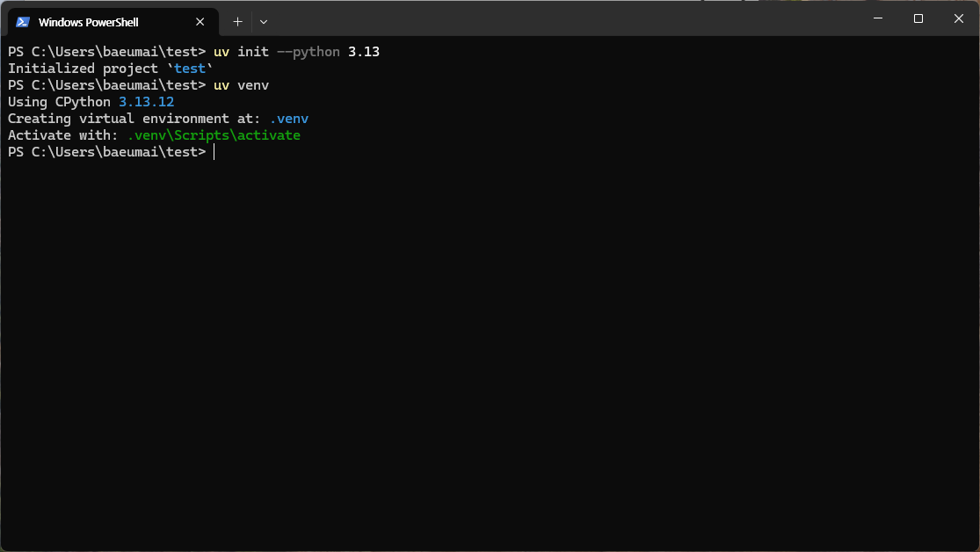Viewport: 980px width, 552px height.
Task: Click the blue 'test' project name text
Action: (x=189, y=68)
